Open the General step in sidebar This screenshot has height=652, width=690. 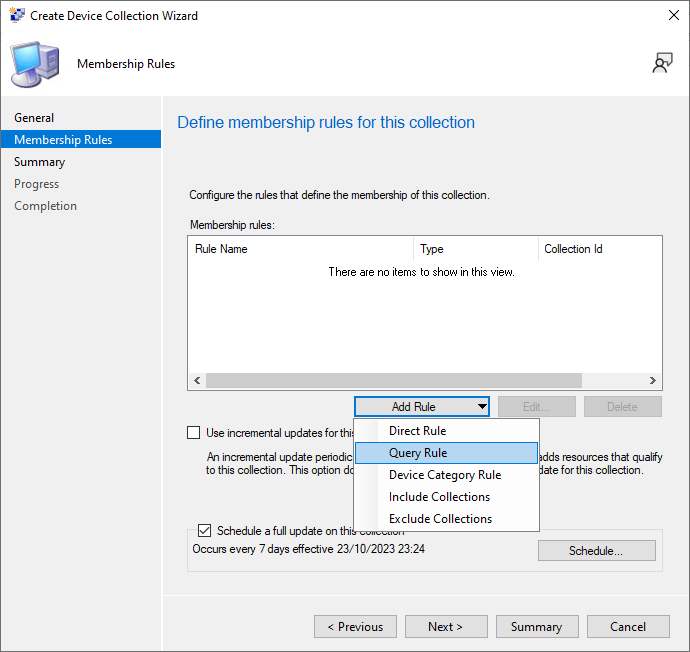(34, 118)
